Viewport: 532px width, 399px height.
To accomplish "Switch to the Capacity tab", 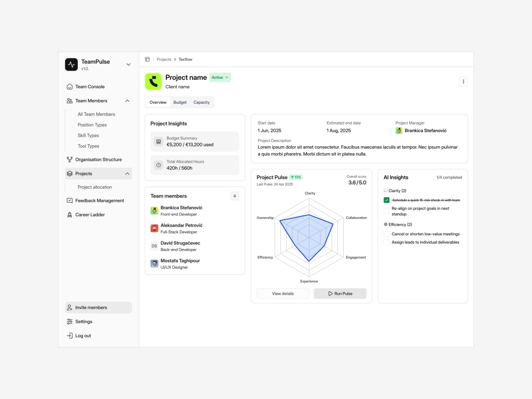I will pos(202,102).
